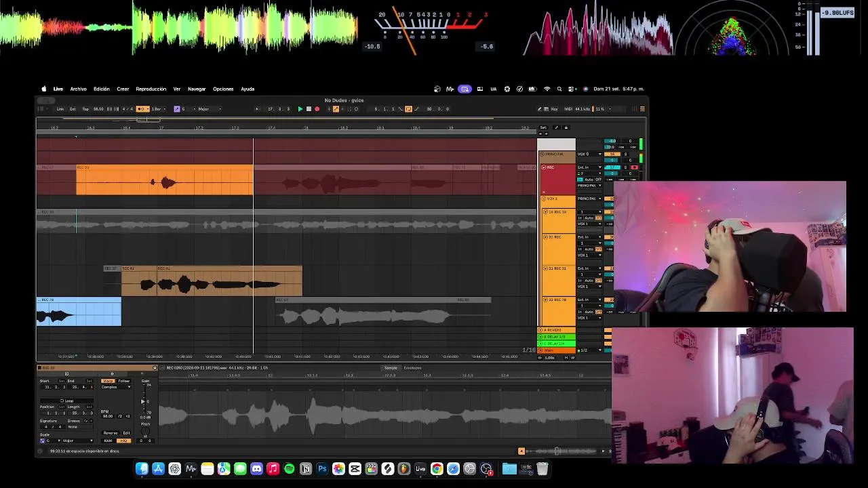This screenshot has height=488, width=868.
Task: Open the Ext. In dropdown on REC track
Action: [x=589, y=167]
